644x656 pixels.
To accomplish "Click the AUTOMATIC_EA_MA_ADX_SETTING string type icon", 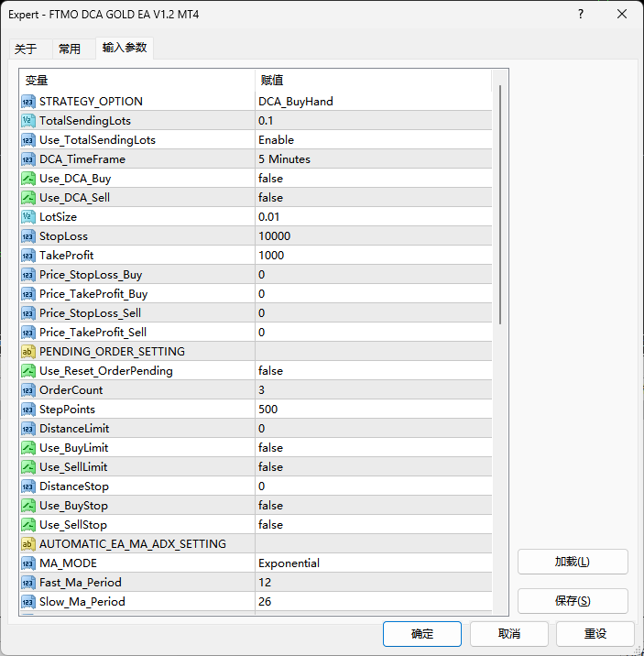I will 28,544.
